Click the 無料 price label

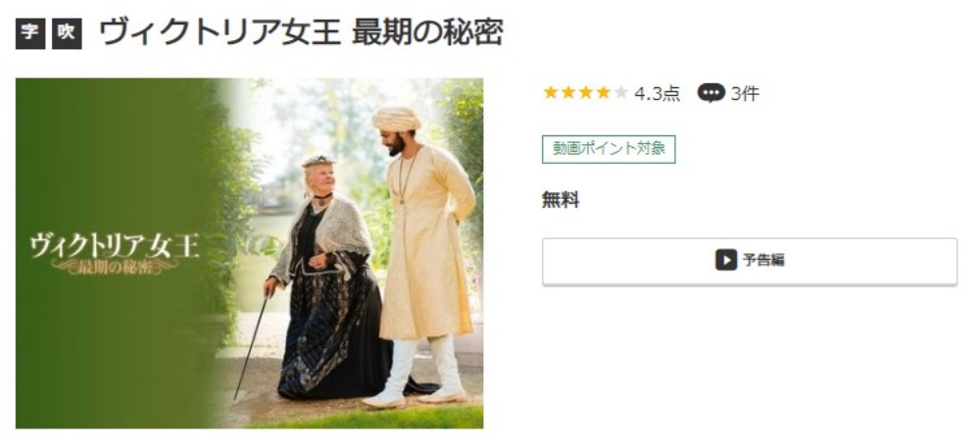561,201
